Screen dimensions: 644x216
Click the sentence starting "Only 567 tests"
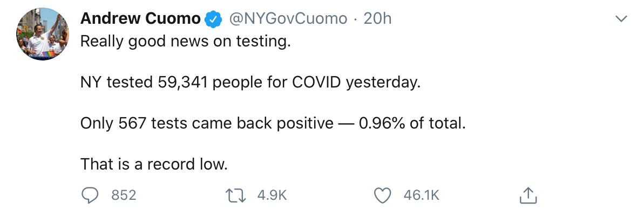point(272,123)
